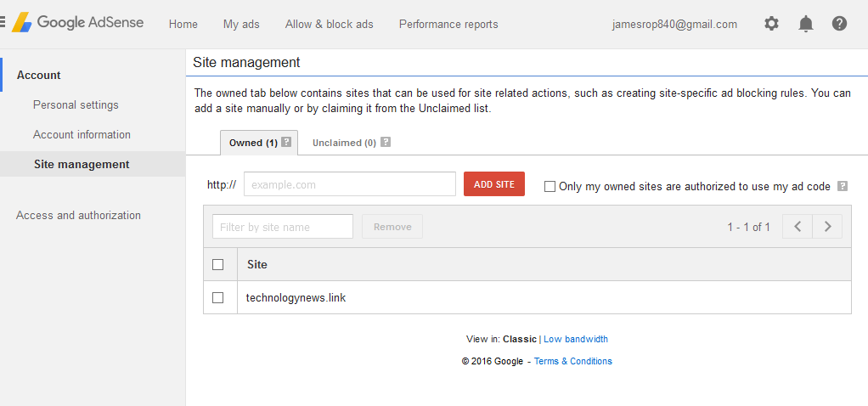Check the technologynews.link site checkbox
The image size is (868, 406).
click(218, 297)
